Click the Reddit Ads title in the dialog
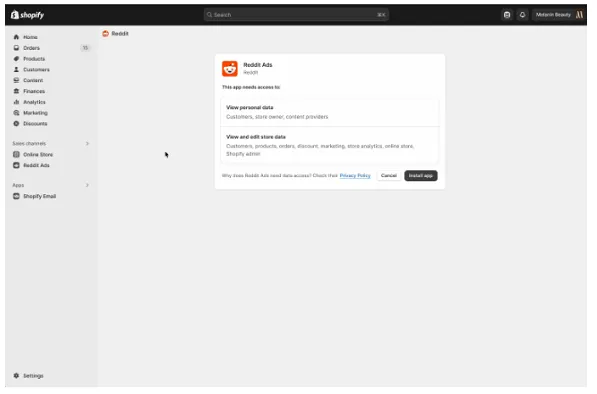The height and width of the screenshot is (394, 597). pyautogui.click(x=258, y=65)
